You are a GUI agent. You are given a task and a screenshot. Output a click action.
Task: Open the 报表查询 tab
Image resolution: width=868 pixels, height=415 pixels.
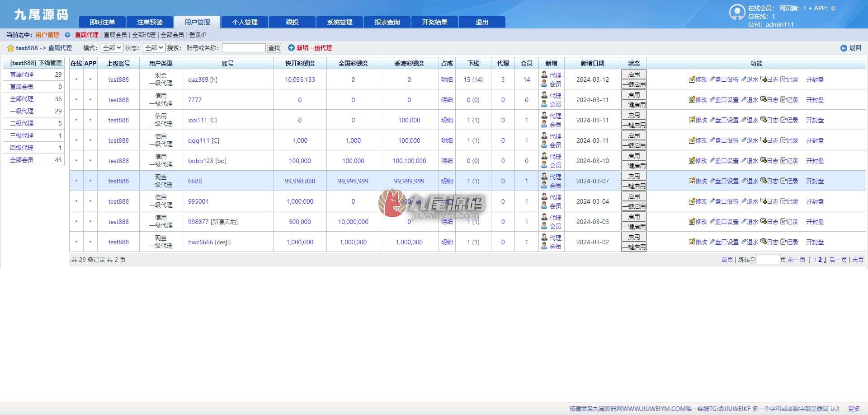pyautogui.click(x=387, y=22)
